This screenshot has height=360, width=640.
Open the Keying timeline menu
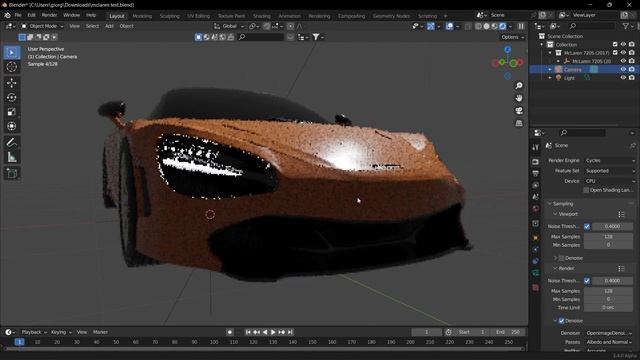coord(60,332)
